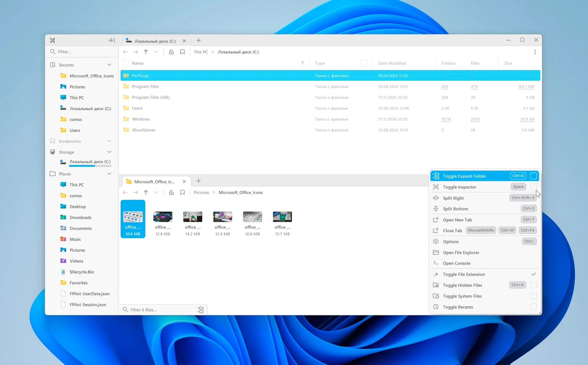This screenshot has height=365, width=588.
Task: Add new tab in the bottom pane
Action: 198,181
